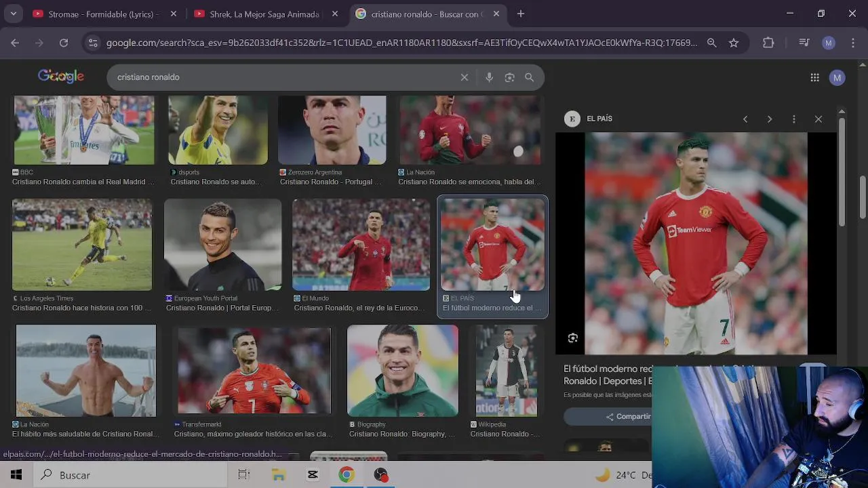View site information icon in address bar
Viewport: 868px width, 488px height.
click(x=94, y=43)
